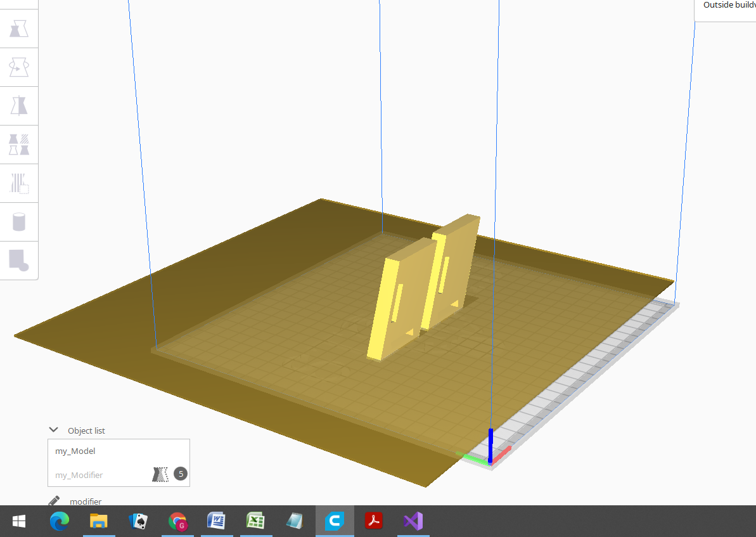Click the pencil edit icon next to modifier
This screenshot has width=756, height=537.
click(54, 501)
